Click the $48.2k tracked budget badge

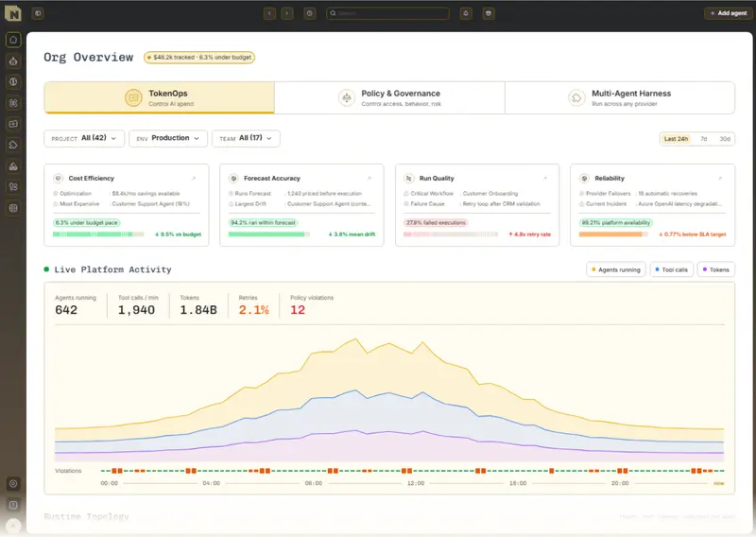199,58
